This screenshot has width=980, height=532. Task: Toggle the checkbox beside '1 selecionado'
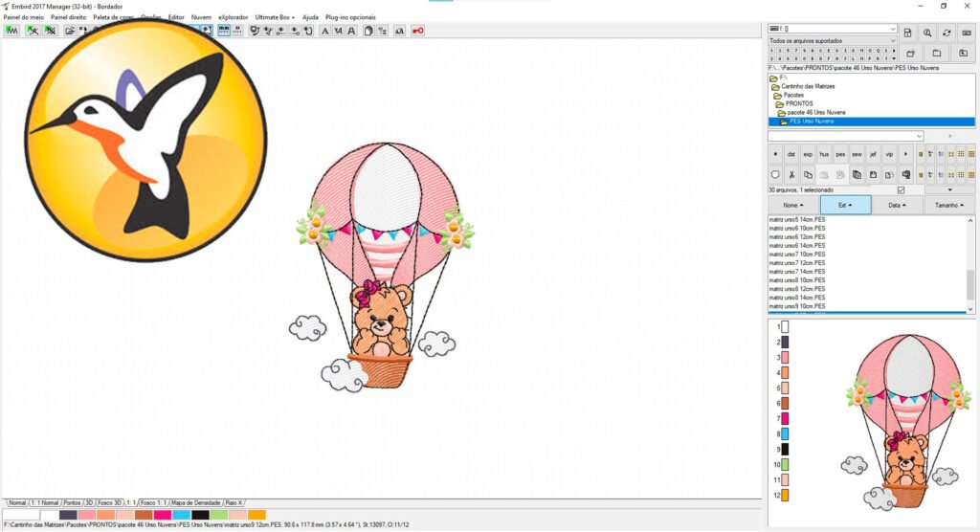pos(901,190)
